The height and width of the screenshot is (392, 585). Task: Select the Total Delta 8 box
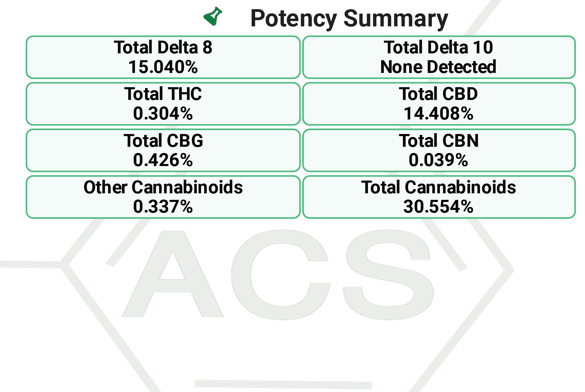point(163,57)
